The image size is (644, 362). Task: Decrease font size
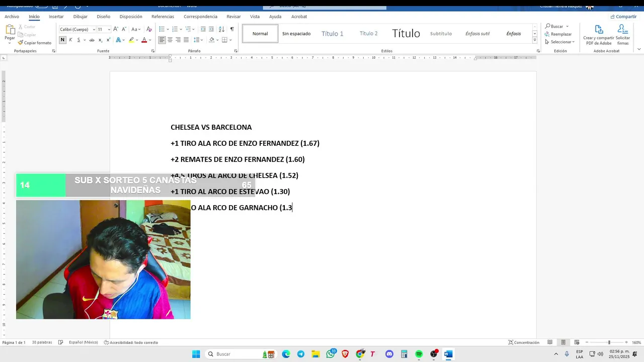point(123,29)
